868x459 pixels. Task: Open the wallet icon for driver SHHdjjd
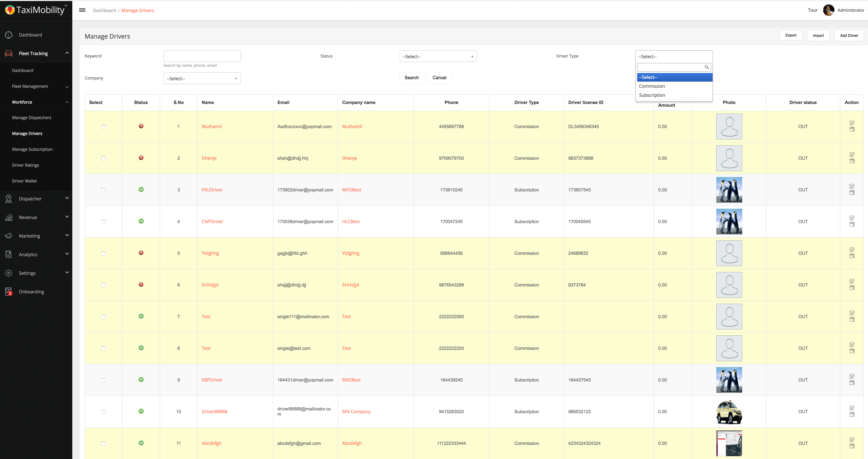tap(852, 288)
